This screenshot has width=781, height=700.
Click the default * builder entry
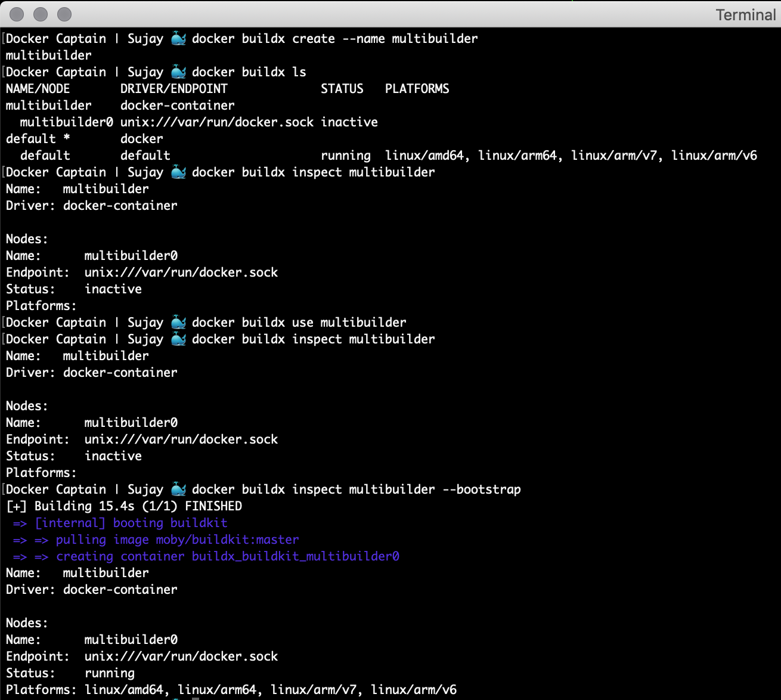(x=37, y=138)
